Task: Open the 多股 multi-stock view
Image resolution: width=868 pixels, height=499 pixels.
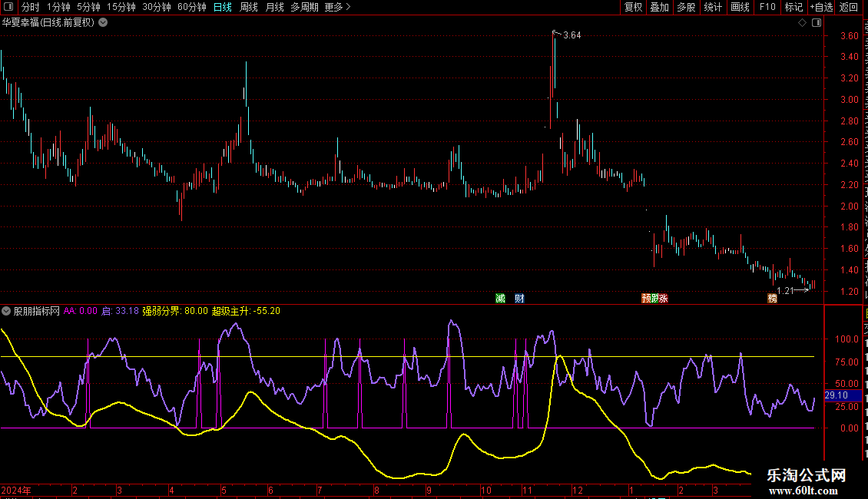Action: (686, 7)
